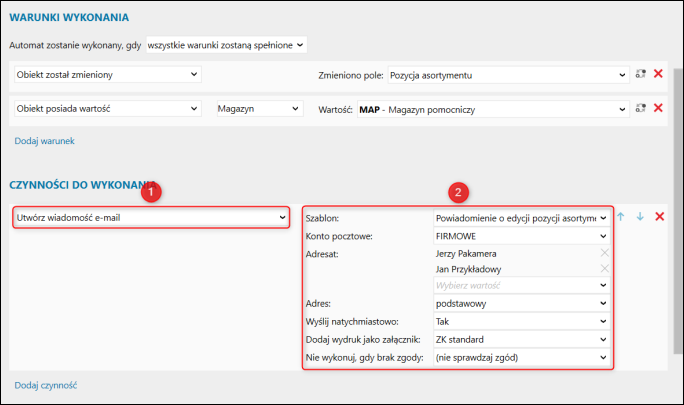Open the 'Wyślij natychmiastowo' dropdown

520,321
